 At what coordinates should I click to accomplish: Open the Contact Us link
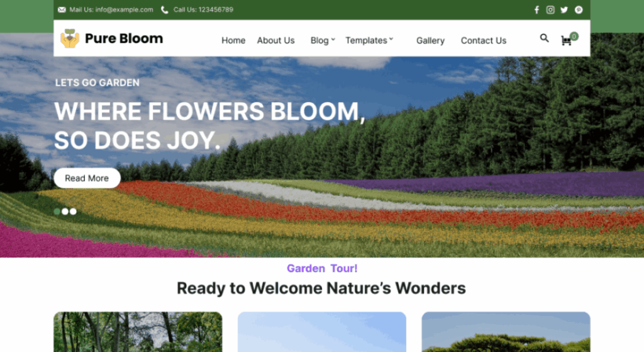(x=483, y=40)
